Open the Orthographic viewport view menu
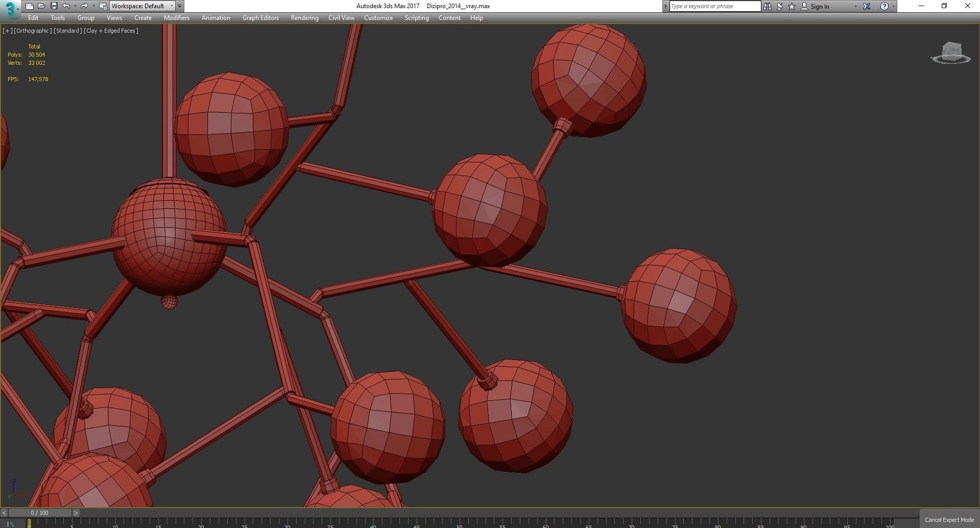The height and width of the screenshot is (528, 980). click(33, 31)
